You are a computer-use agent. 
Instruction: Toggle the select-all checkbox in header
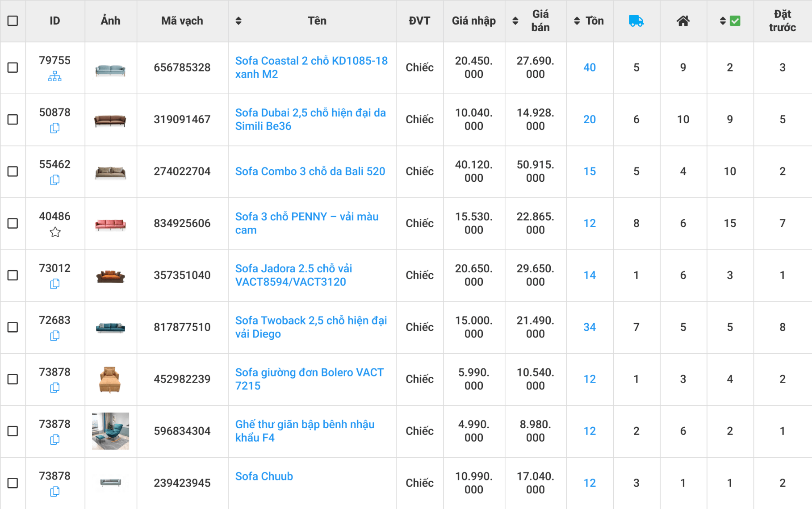coord(13,21)
